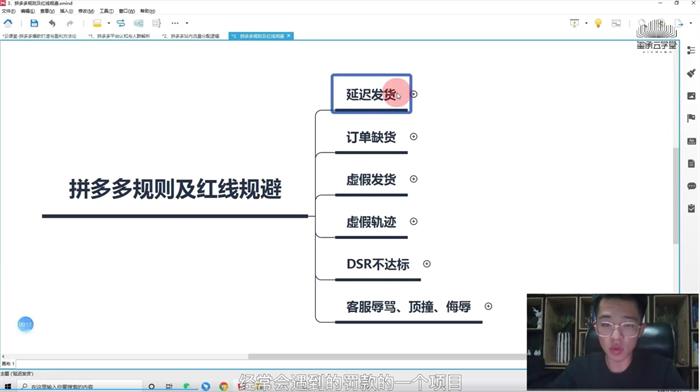Open the XMind home icon in the toolbar
The image size is (700, 392).
pyautogui.click(x=8, y=23)
